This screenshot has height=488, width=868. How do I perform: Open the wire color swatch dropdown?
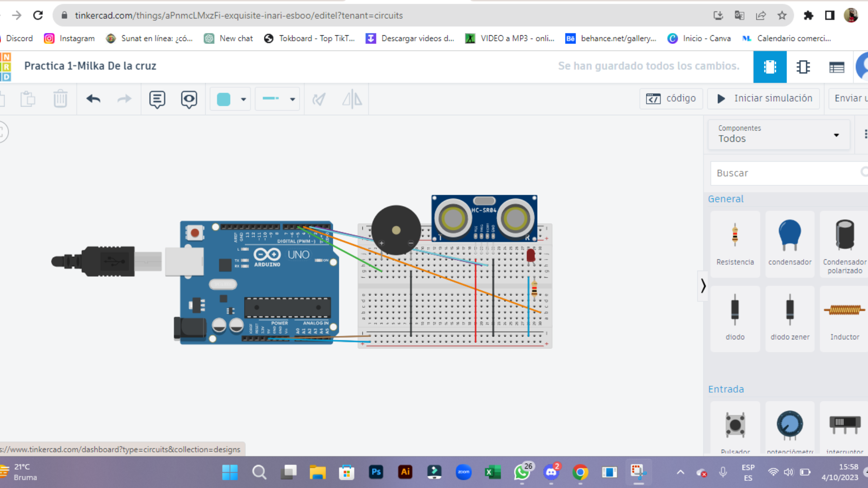pyautogui.click(x=231, y=99)
